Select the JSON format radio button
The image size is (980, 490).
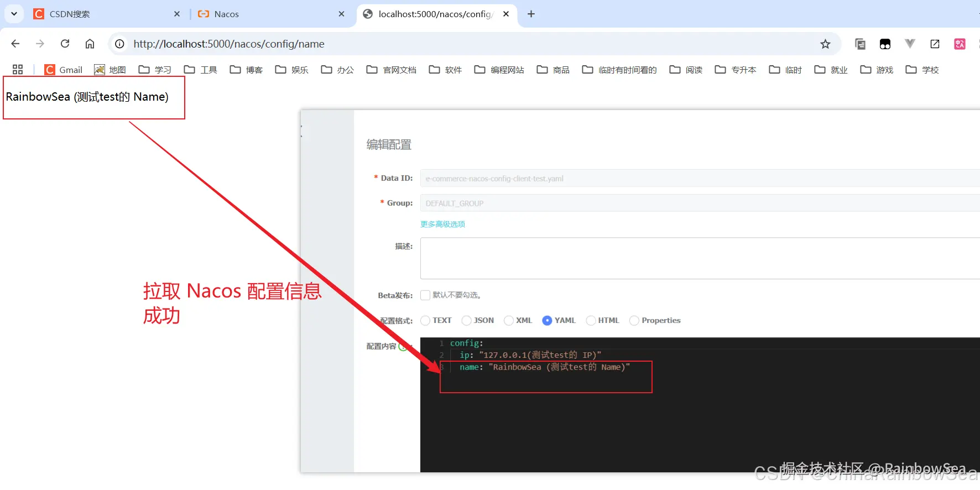[466, 320]
